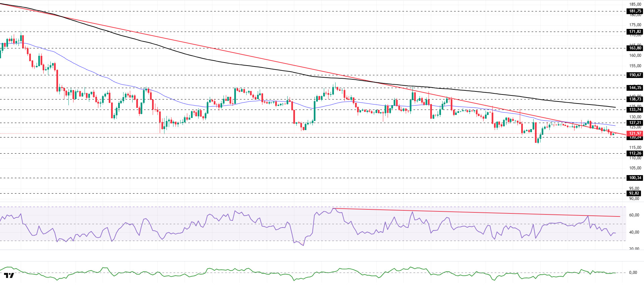Screen dimensions: 644x285
Task: Select the 171,82 price level label
Action: 635,32
